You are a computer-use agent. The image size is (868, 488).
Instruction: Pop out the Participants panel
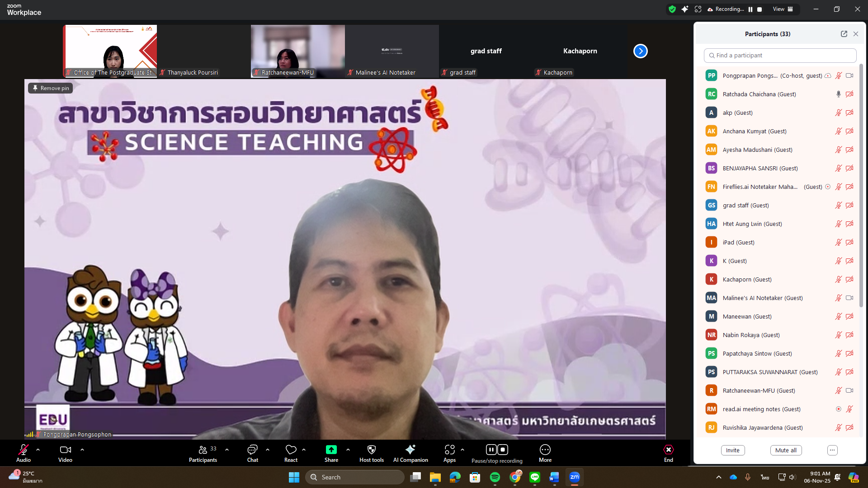pyautogui.click(x=844, y=34)
